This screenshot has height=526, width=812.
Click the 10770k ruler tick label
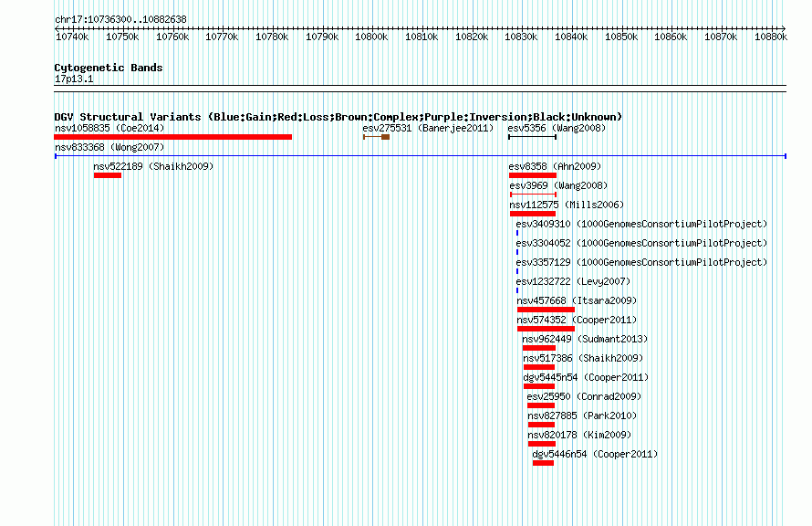point(222,37)
